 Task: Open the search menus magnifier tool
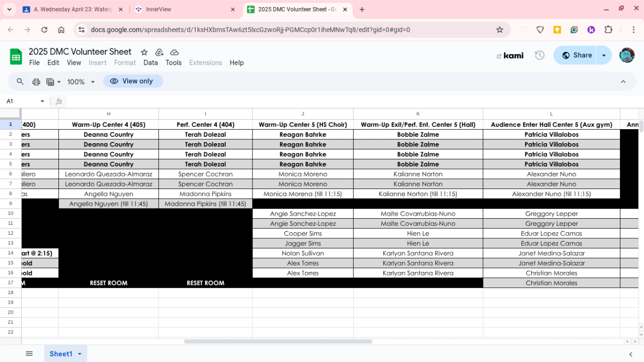[x=20, y=81]
